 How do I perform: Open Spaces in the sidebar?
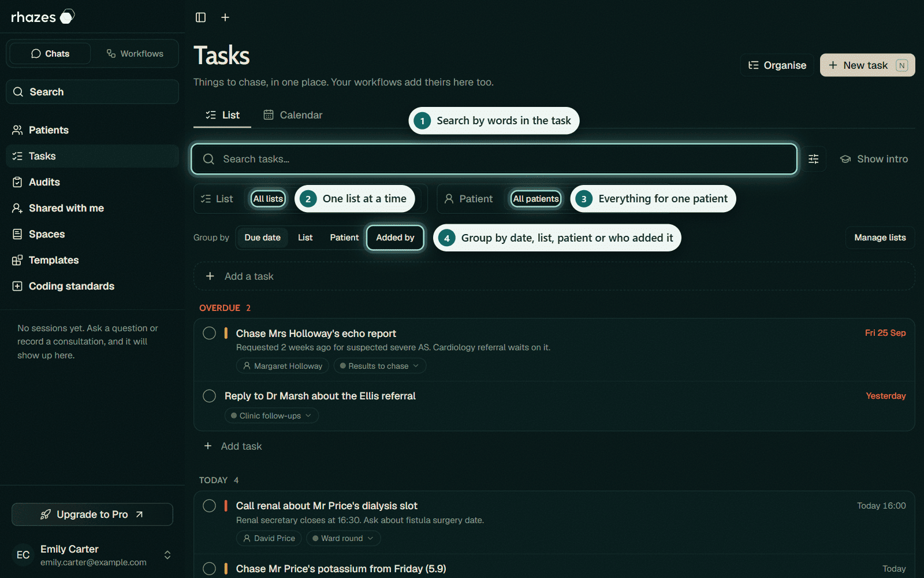[x=92, y=234]
